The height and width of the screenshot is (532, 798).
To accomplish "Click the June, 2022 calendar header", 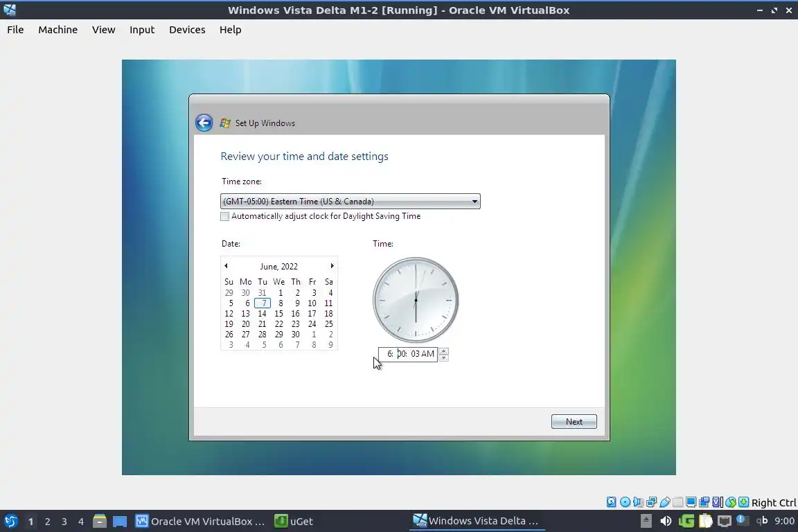I will tap(279, 266).
